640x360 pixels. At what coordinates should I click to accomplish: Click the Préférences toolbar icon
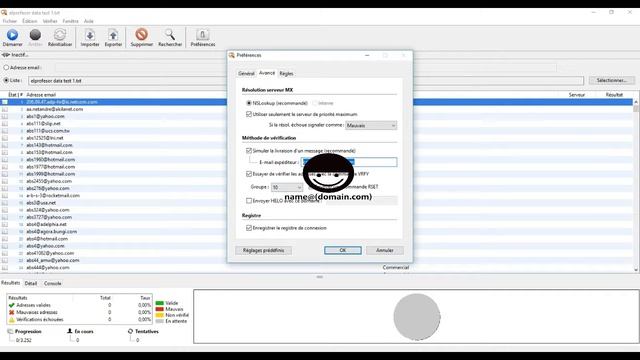[202, 34]
